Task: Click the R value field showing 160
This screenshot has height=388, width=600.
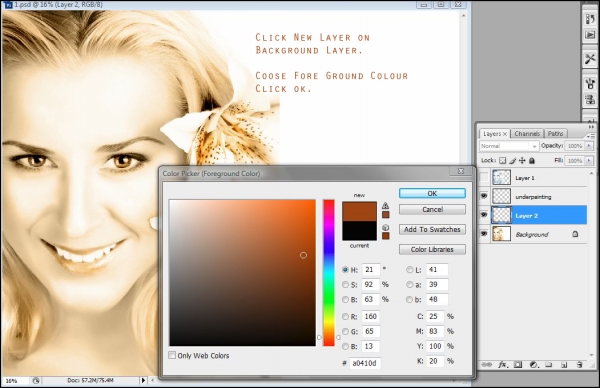Action: pyautogui.click(x=370, y=316)
